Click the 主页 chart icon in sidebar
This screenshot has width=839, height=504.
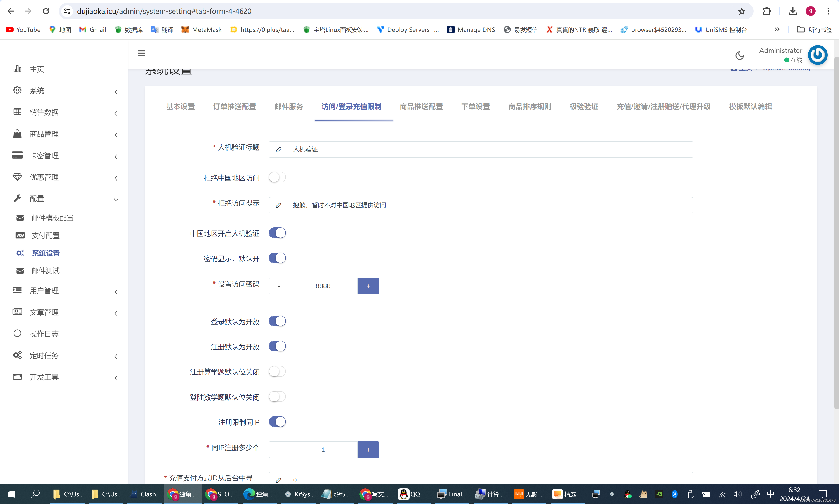click(x=17, y=69)
